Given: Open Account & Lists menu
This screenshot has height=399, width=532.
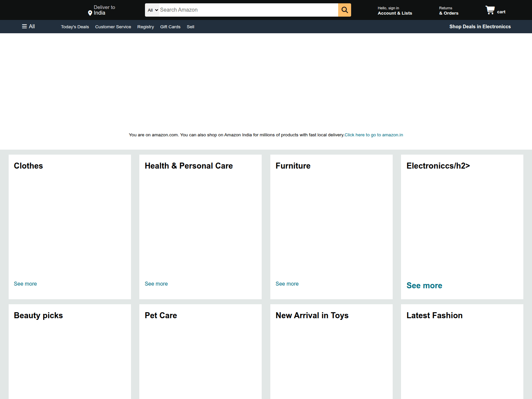Looking at the screenshot, I should tap(395, 11).
